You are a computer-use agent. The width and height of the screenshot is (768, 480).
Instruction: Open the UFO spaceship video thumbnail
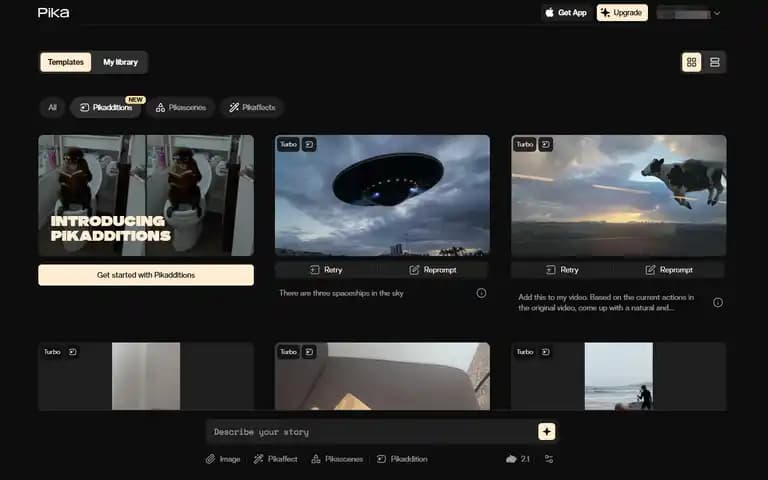pyautogui.click(x=382, y=195)
